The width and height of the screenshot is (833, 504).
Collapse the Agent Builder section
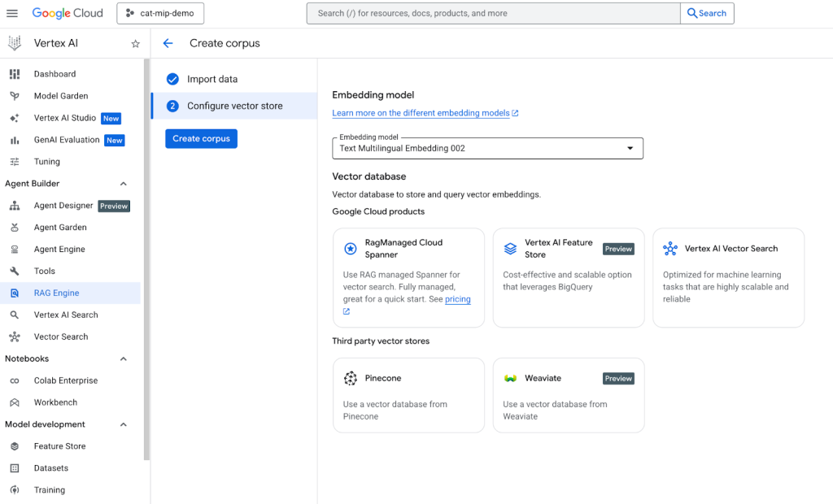[x=124, y=184]
